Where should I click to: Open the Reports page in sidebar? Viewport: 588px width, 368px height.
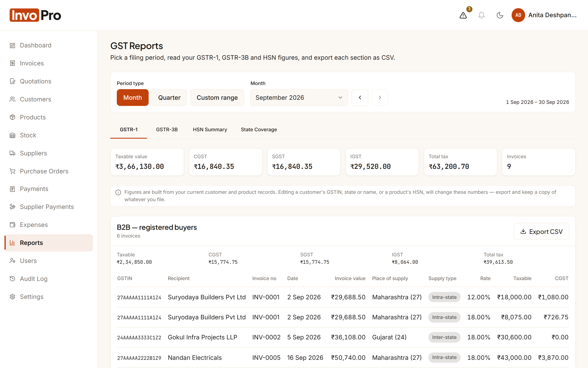tap(49, 243)
